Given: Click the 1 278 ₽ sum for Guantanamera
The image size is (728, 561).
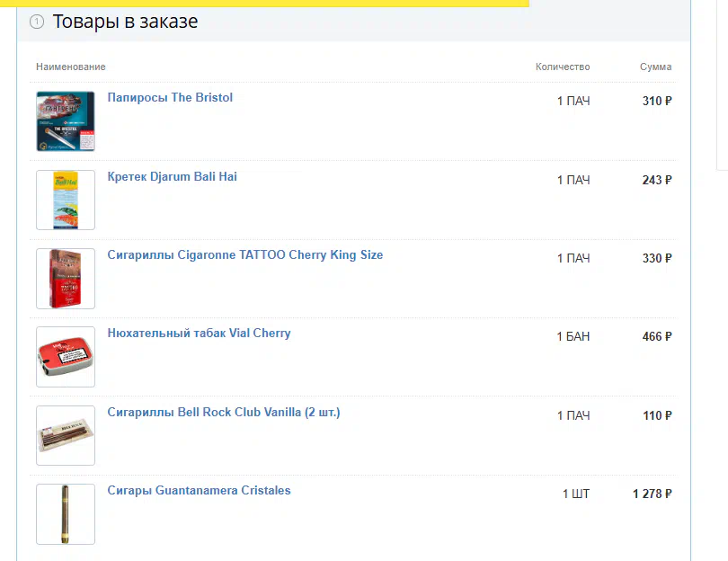Looking at the screenshot, I should point(653,494).
